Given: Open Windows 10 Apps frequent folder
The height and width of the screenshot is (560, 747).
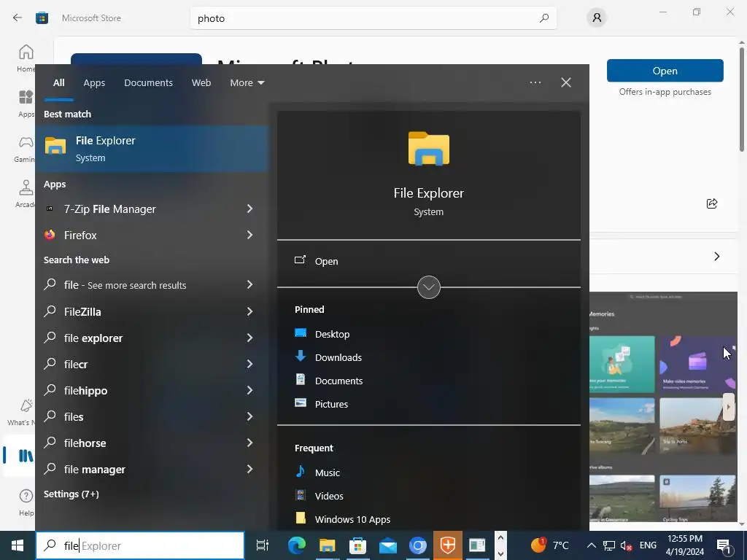Looking at the screenshot, I should click(352, 519).
